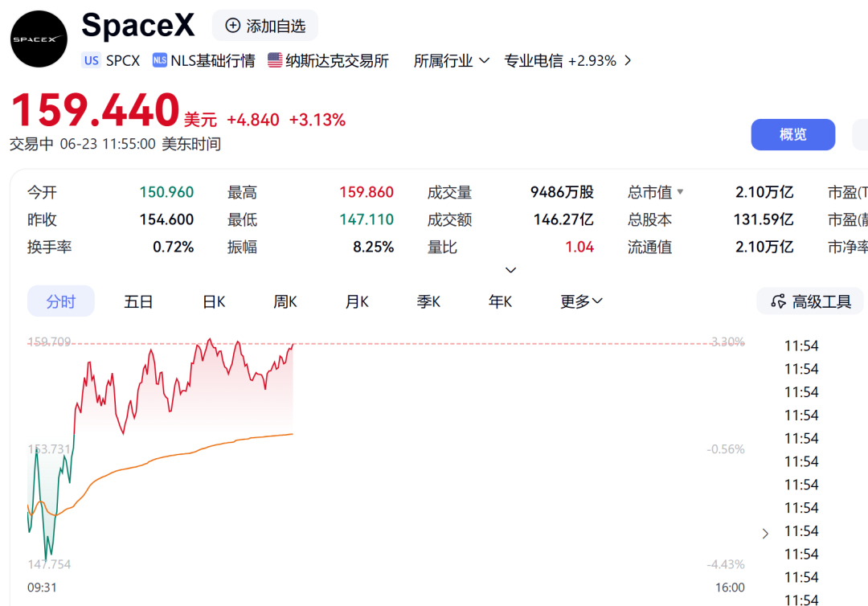
Task: Click the 16:00 chart end time
Action: click(730, 588)
